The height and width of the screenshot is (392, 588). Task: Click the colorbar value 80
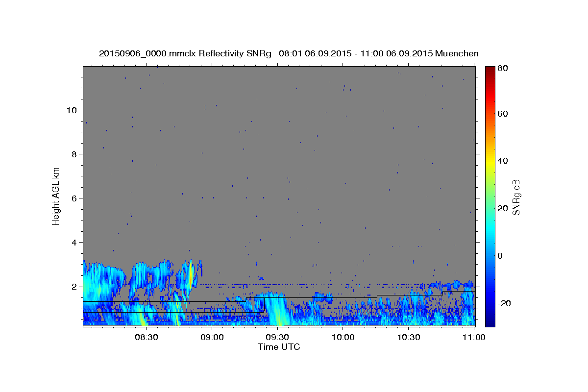coord(503,69)
